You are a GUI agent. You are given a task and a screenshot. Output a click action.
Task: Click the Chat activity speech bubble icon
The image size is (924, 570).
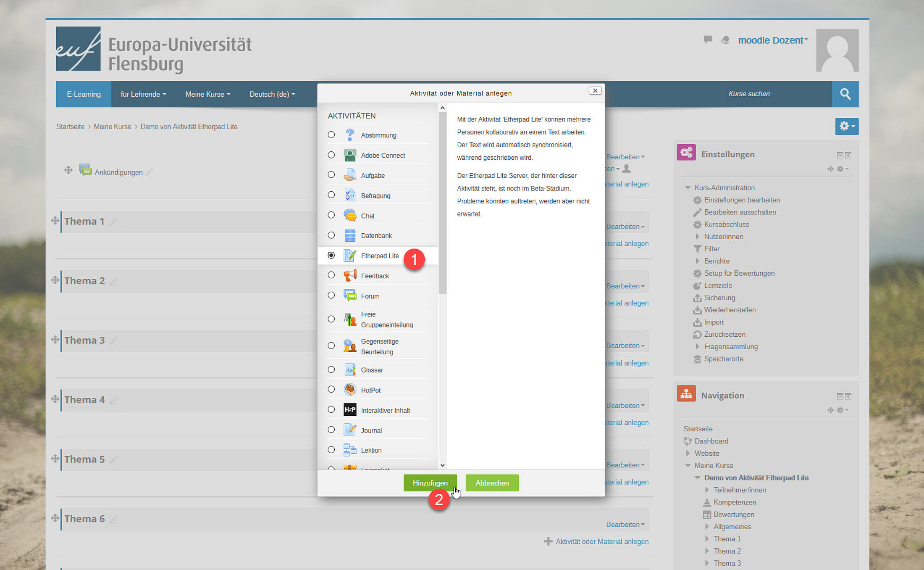pyautogui.click(x=349, y=215)
